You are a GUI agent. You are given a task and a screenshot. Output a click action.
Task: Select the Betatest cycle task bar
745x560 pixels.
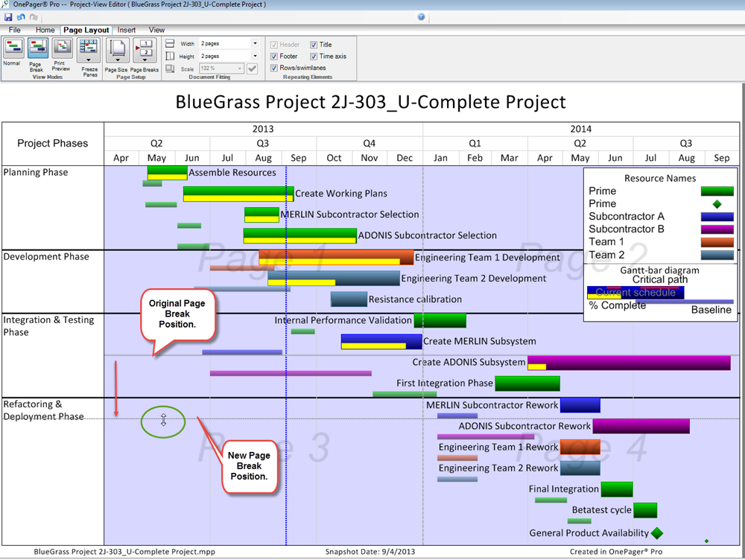coord(645,510)
